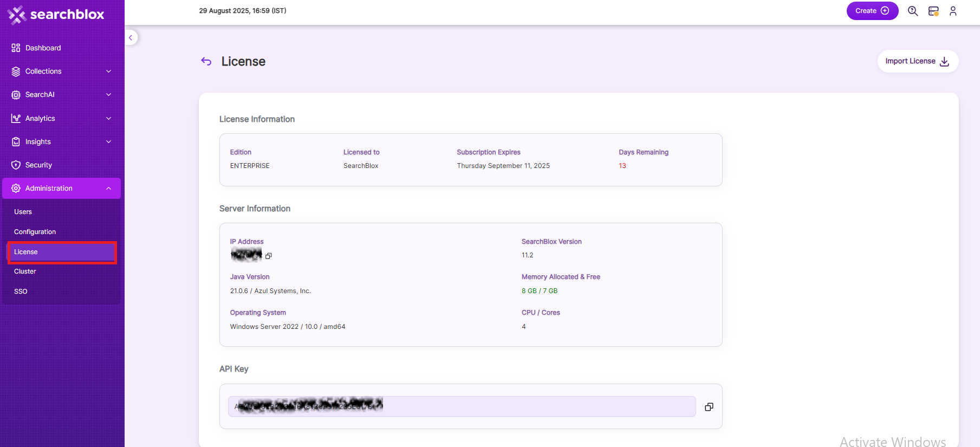Image resolution: width=980 pixels, height=447 pixels.
Task: Click the SearchBlox Version field label
Action: pyautogui.click(x=551, y=242)
